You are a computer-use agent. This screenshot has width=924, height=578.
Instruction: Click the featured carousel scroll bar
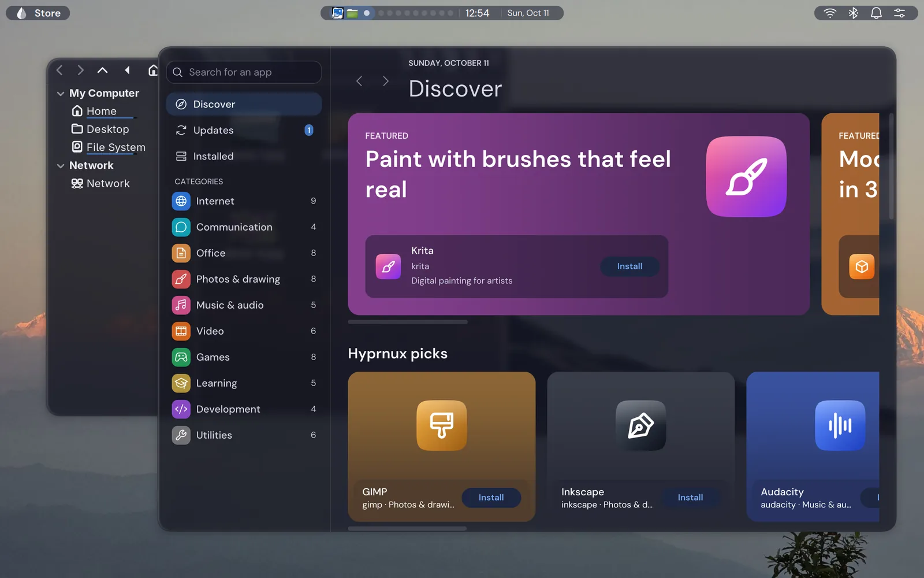pyautogui.click(x=408, y=322)
